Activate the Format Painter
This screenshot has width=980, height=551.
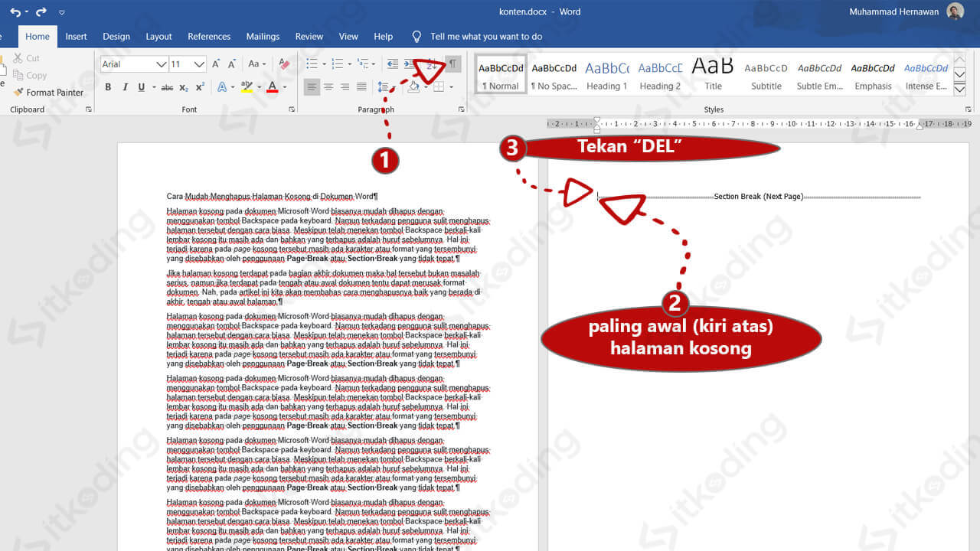pyautogui.click(x=48, y=93)
